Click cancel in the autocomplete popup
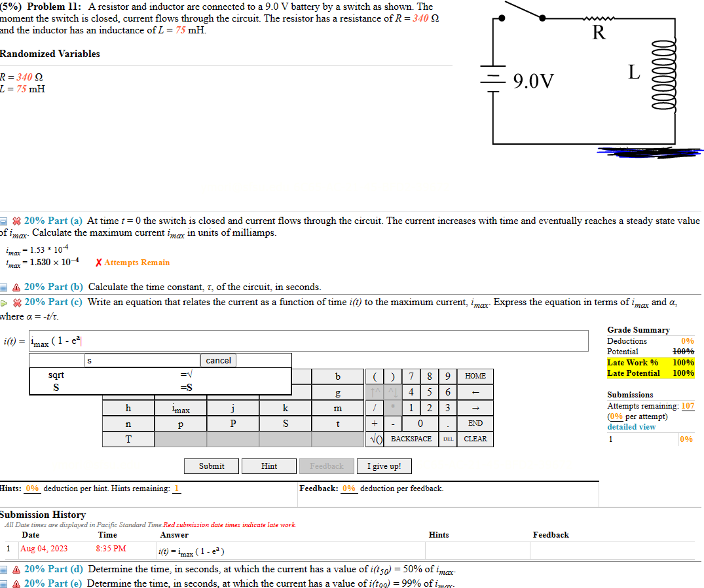The height and width of the screenshot is (588, 704). 218,360
